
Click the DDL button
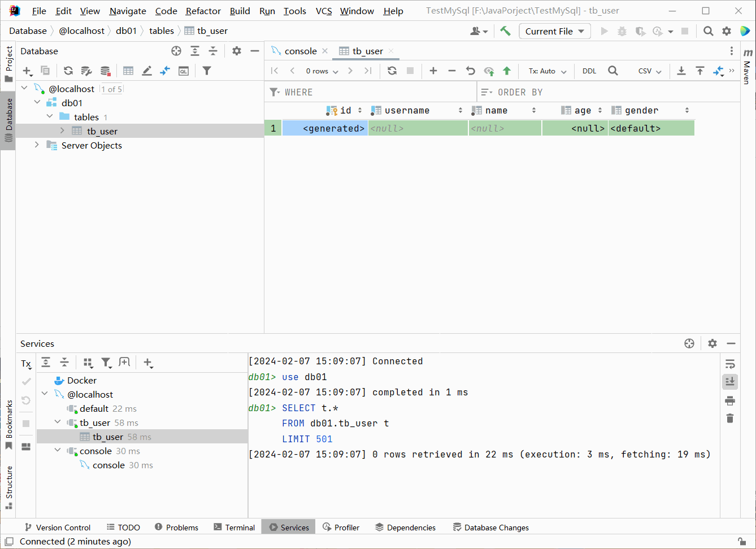(x=589, y=71)
